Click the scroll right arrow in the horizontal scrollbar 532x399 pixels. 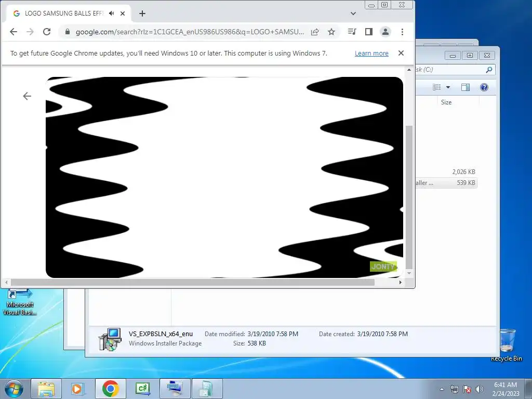401,282
